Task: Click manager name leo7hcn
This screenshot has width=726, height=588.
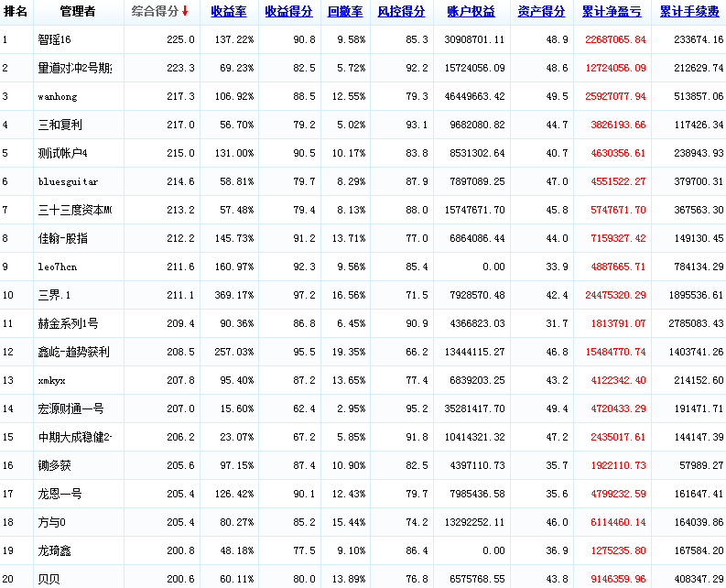Action: coord(59,267)
